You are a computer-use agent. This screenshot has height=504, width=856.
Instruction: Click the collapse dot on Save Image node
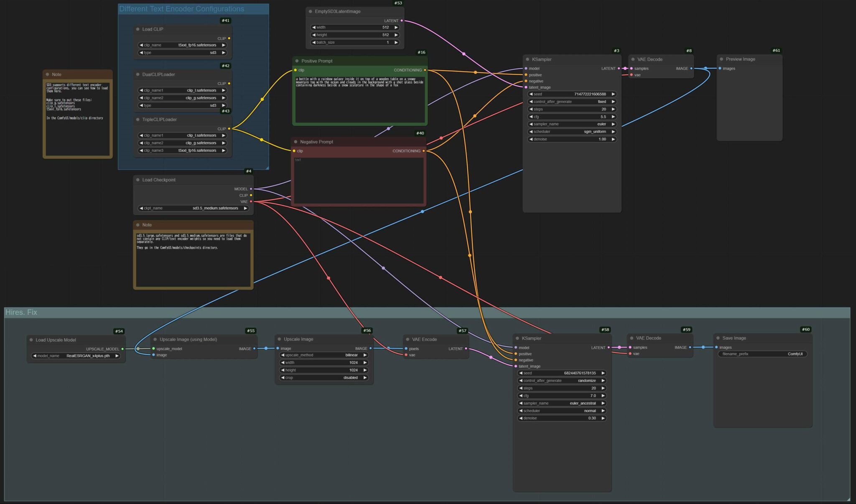pos(718,338)
